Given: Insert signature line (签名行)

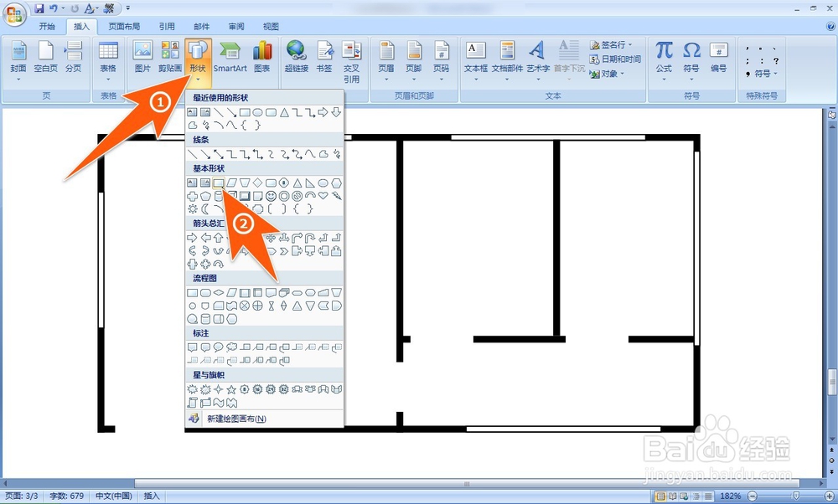Looking at the screenshot, I should pos(611,45).
